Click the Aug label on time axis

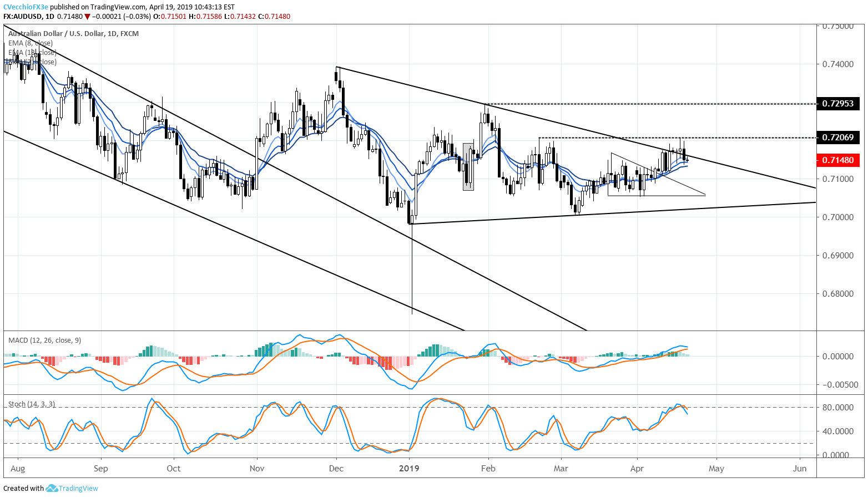[18, 469]
